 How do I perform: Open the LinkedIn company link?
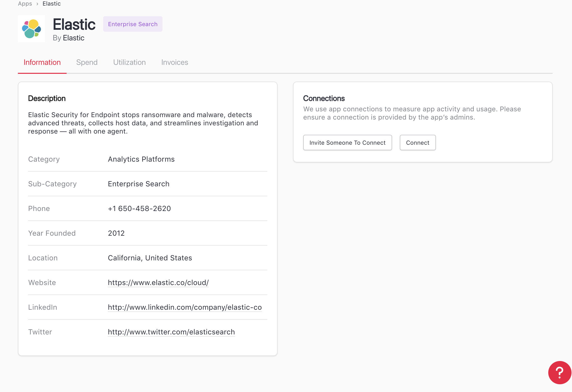(x=185, y=307)
